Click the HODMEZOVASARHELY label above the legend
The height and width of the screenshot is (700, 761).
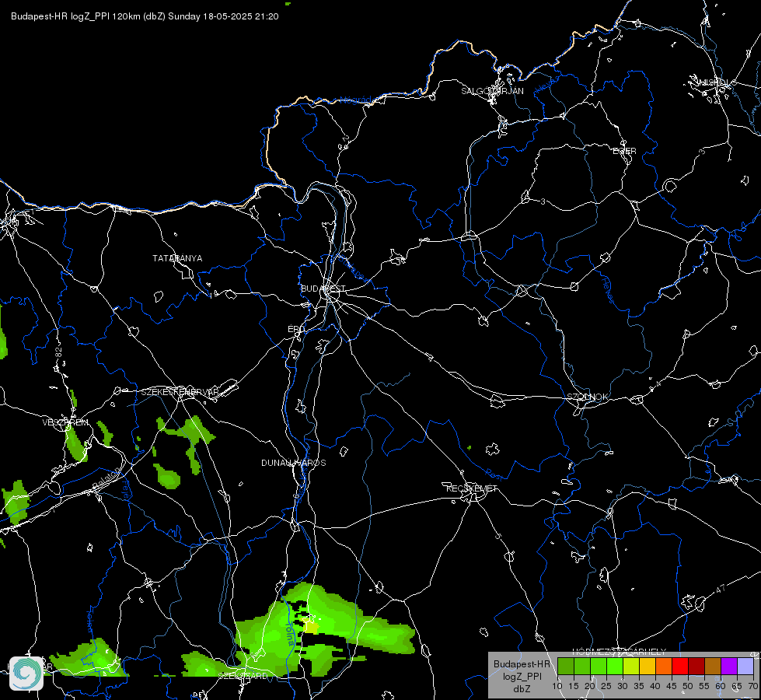(620, 652)
